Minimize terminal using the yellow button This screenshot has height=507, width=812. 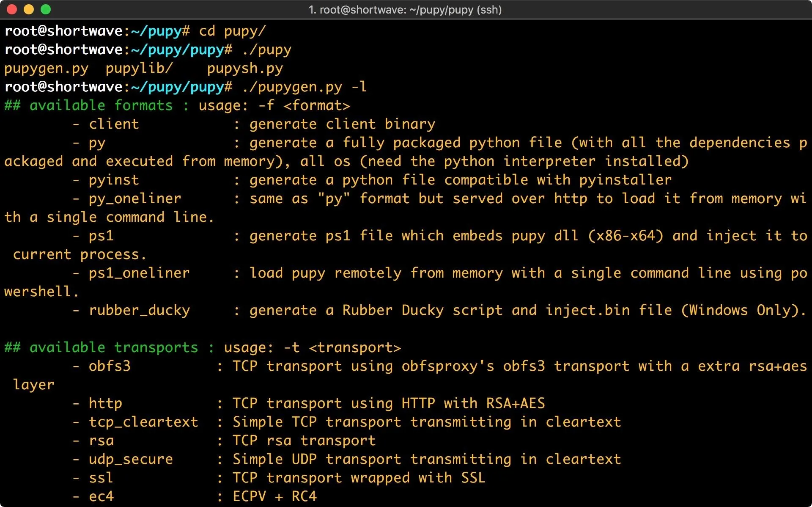coord(29,9)
